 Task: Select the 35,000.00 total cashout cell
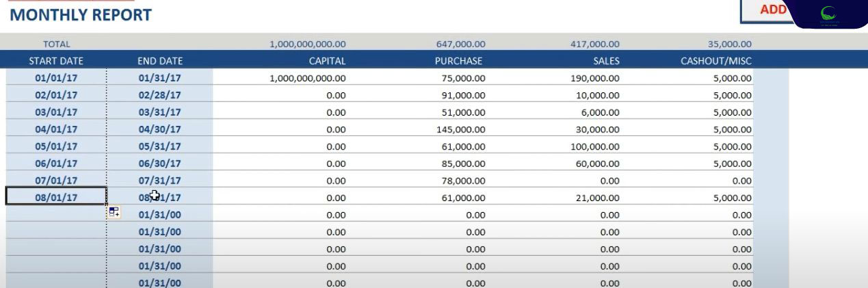730,44
